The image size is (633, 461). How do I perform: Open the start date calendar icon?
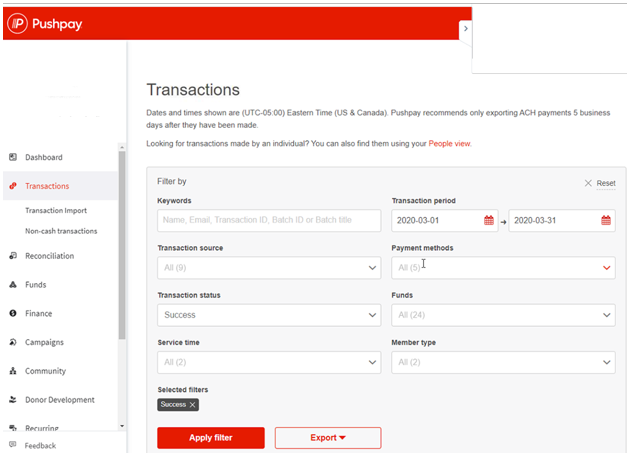[488, 220]
